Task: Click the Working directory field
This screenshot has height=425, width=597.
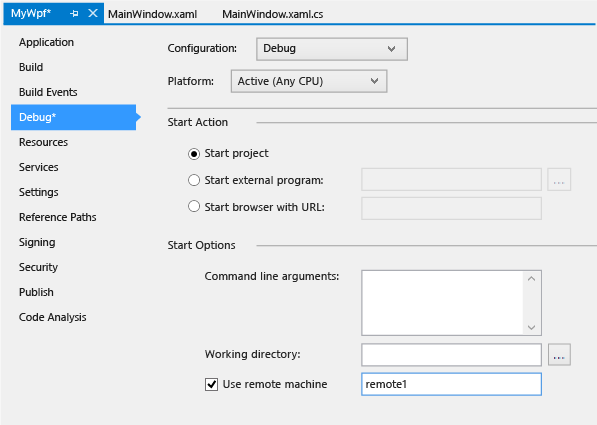Action: [451, 355]
